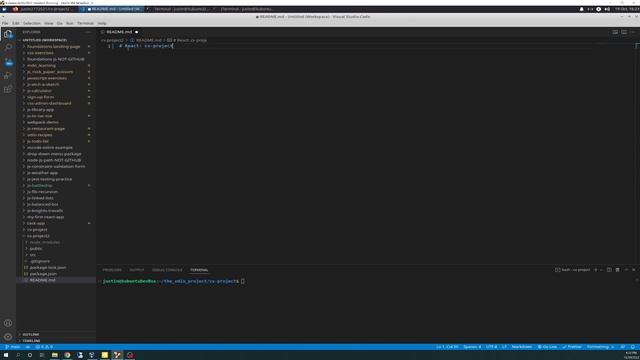Change UTF-8 encoding in status bar
This screenshot has height=360, width=640.
coord(491,347)
